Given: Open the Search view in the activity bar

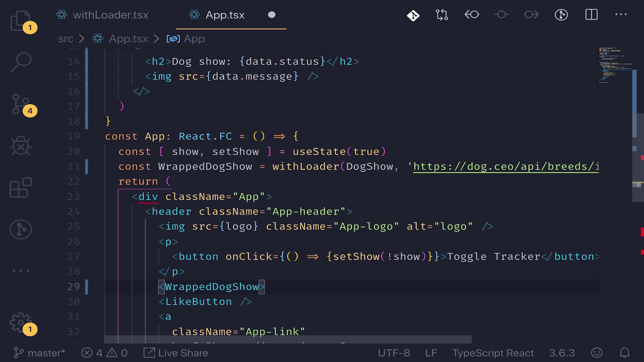Looking at the screenshot, I should pyautogui.click(x=21, y=62).
